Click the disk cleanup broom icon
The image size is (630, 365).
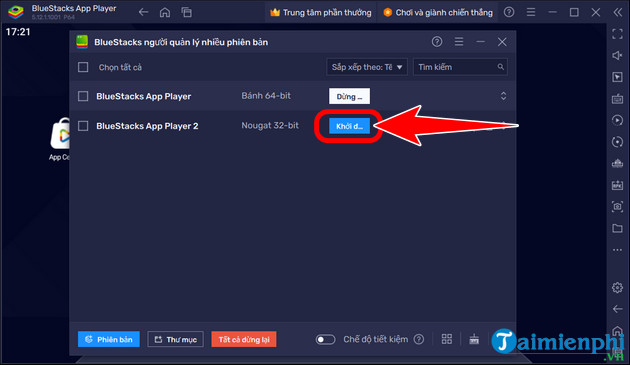click(x=474, y=339)
